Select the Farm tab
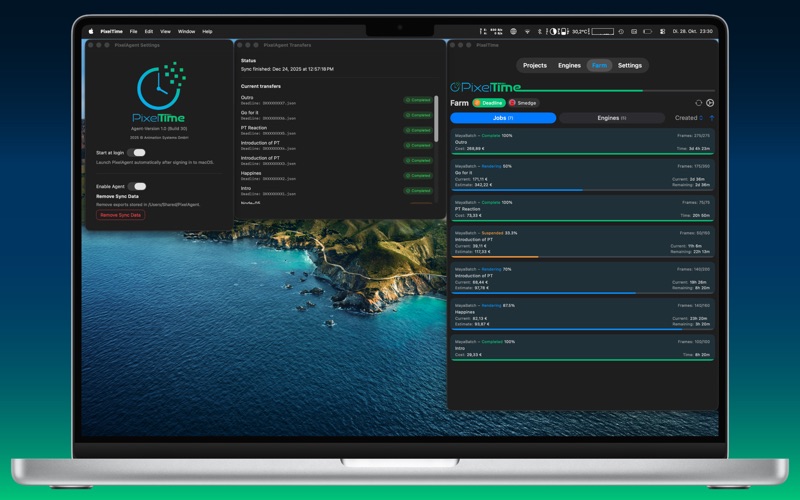The height and width of the screenshot is (500, 800). pos(599,65)
